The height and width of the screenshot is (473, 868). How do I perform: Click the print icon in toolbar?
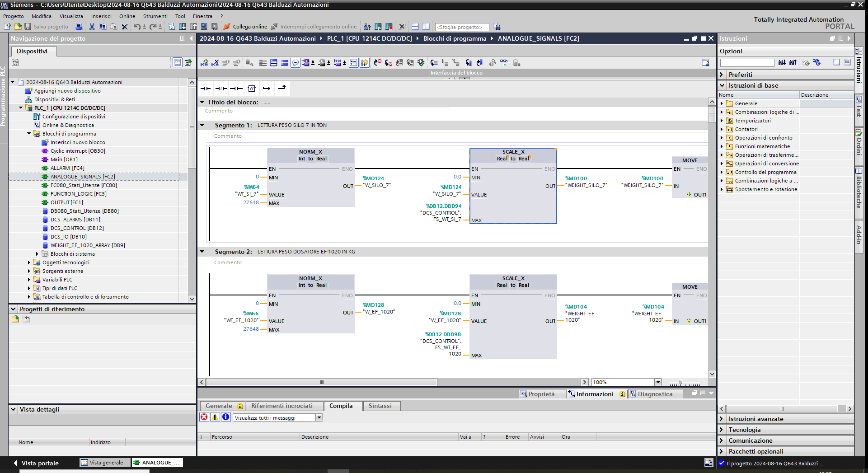point(79,27)
